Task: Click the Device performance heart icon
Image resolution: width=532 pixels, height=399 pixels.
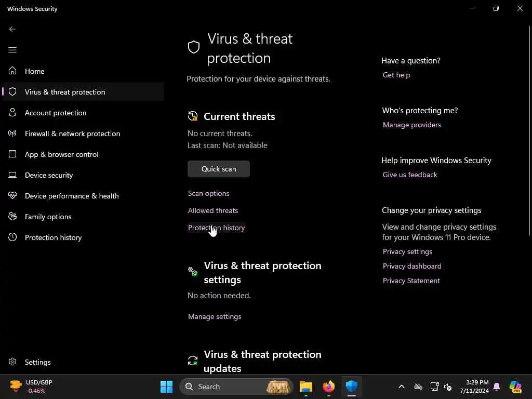Action: [x=12, y=195]
